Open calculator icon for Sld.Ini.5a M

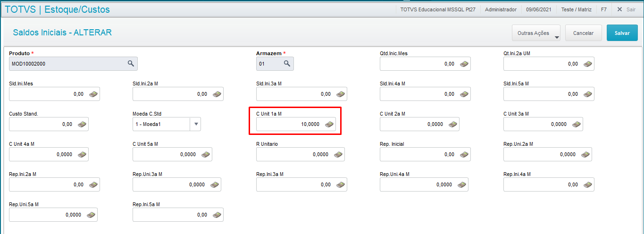[588, 94]
